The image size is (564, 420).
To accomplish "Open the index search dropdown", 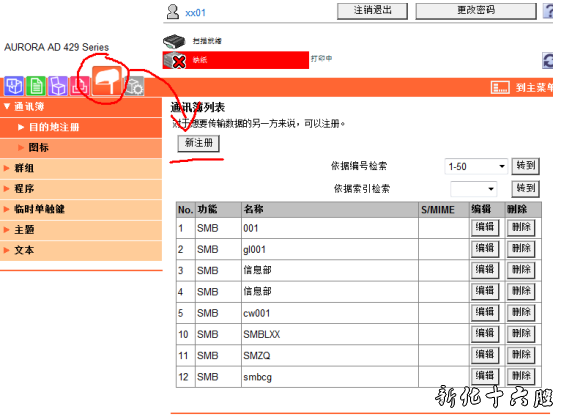I will [x=473, y=189].
